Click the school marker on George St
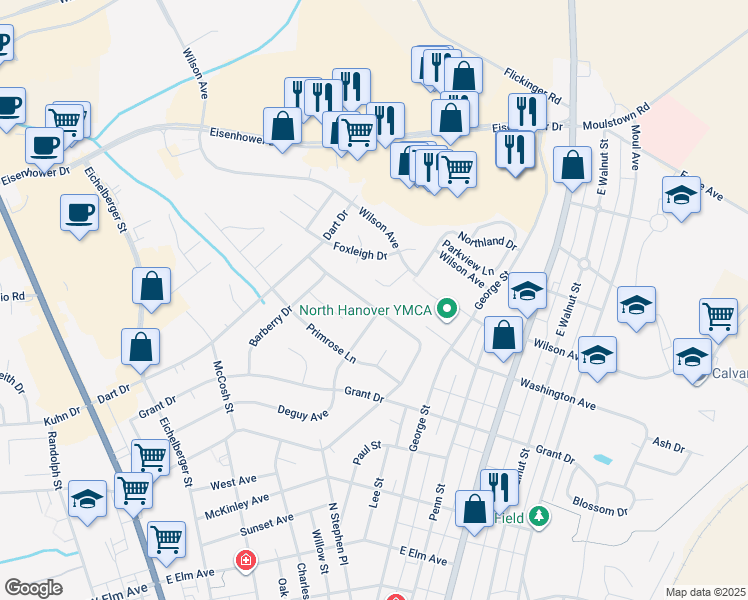 tap(527, 290)
